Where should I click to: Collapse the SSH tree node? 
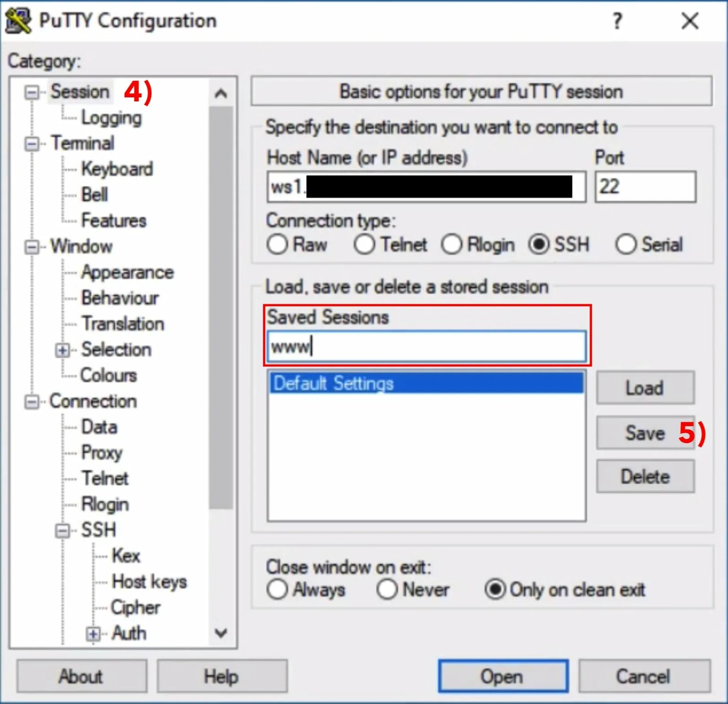pos(62,531)
